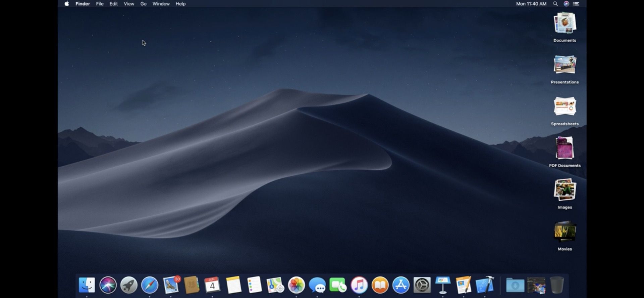This screenshot has width=644, height=298.
Task: Expand the Presentations desktop stack
Action: 565,69
